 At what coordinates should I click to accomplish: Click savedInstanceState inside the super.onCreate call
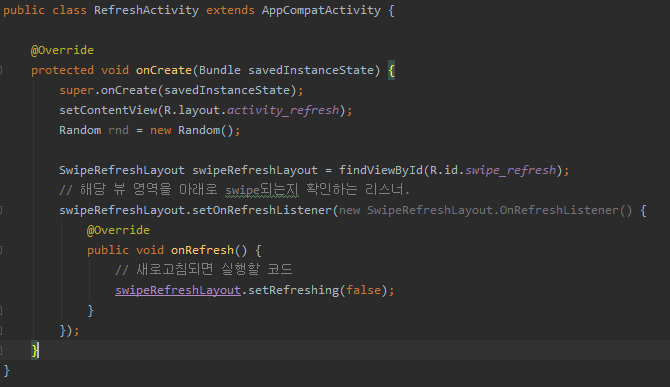point(227,90)
